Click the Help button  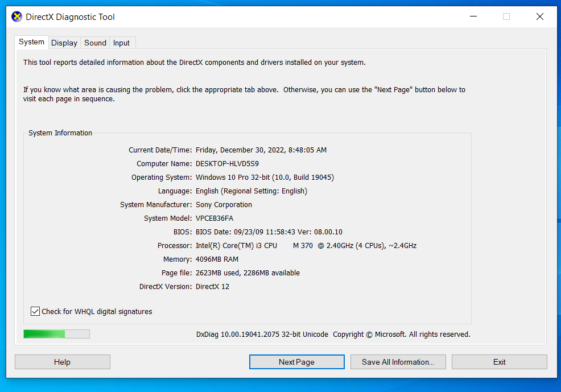click(62, 362)
